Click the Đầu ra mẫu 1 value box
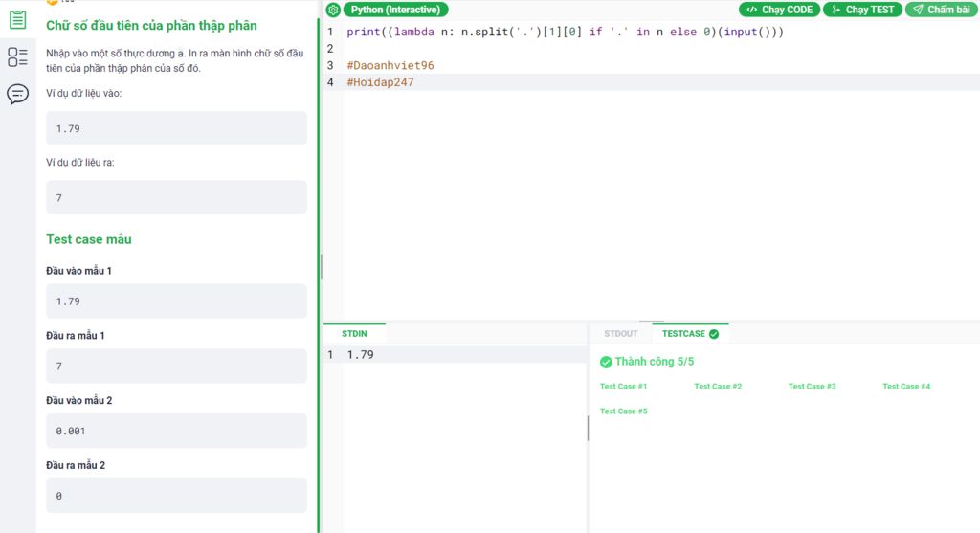Image resolution: width=980 pixels, height=533 pixels. [x=176, y=366]
